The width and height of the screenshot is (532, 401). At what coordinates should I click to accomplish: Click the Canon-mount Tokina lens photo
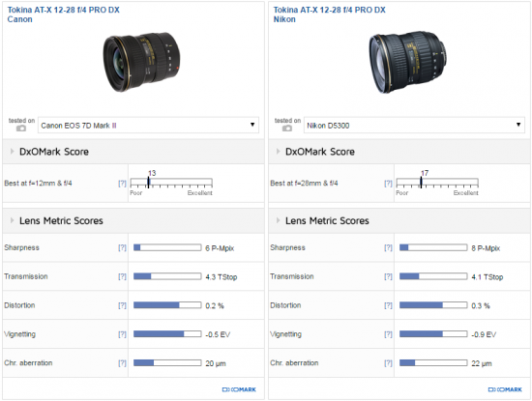click(x=141, y=62)
